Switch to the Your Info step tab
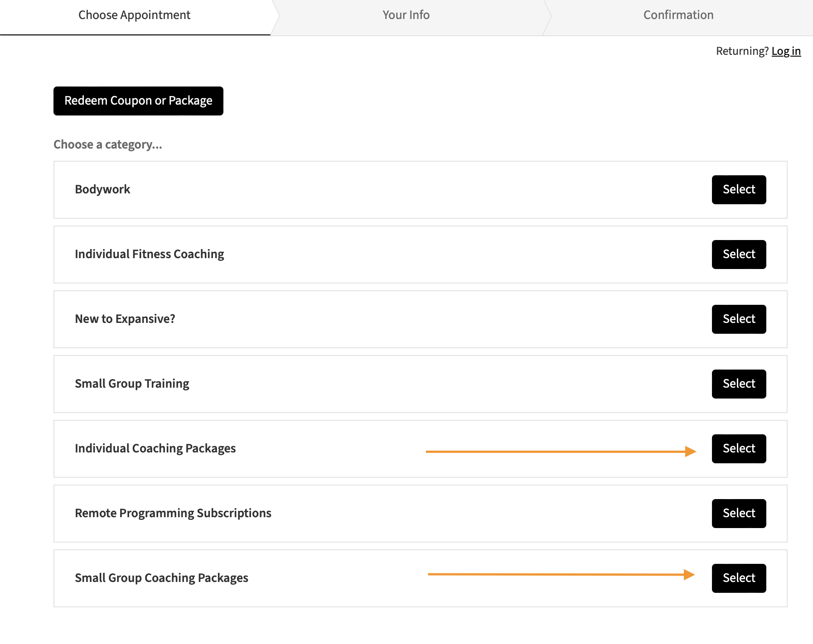The width and height of the screenshot is (813, 644). [x=406, y=15]
